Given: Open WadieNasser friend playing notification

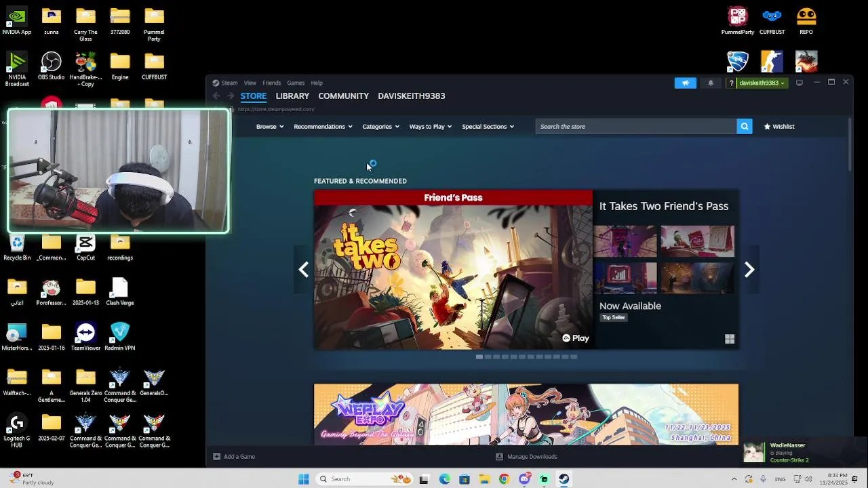Looking at the screenshot, I should 804,452.
